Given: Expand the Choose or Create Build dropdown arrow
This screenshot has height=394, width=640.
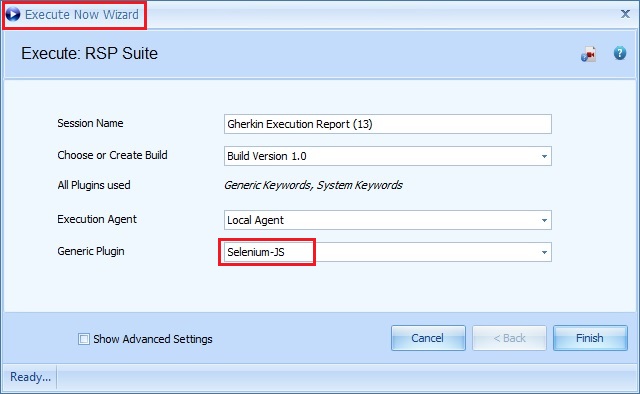Looking at the screenshot, I should pyautogui.click(x=544, y=156).
